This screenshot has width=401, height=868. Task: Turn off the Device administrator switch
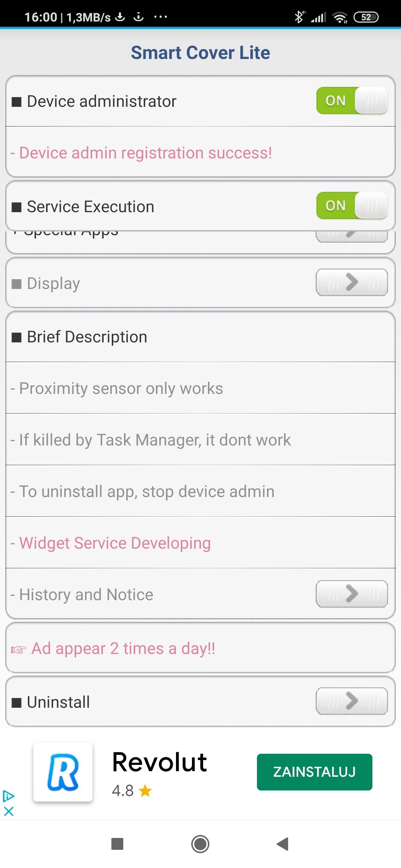coord(352,101)
